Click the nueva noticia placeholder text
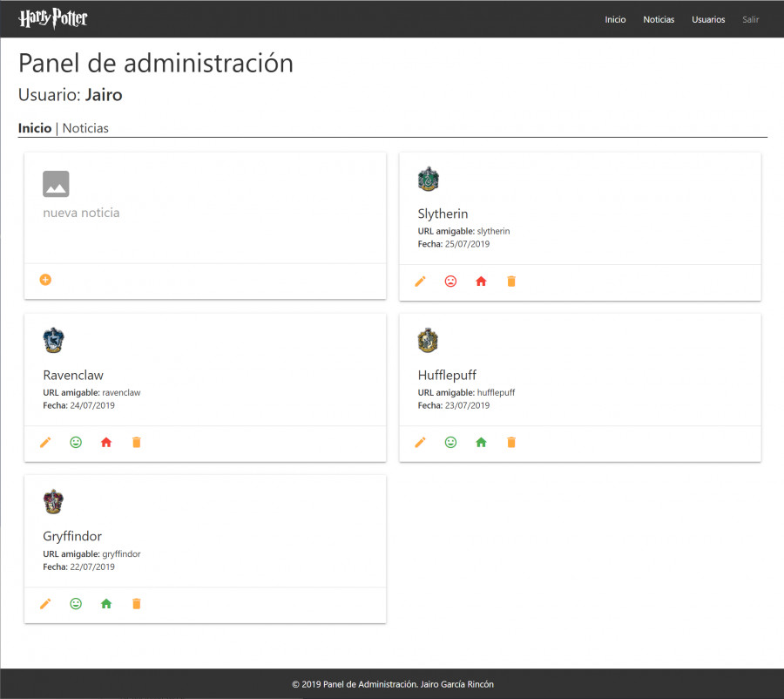 tap(82, 213)
